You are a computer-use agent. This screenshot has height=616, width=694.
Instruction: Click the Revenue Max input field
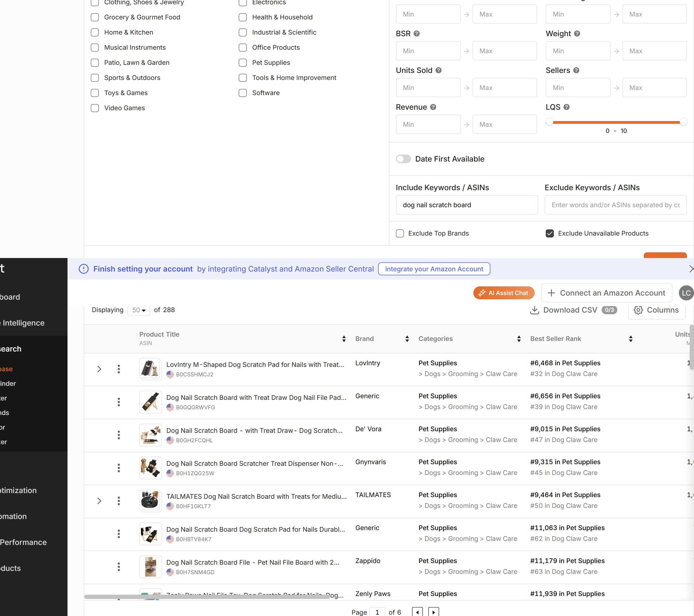(504, 124)
